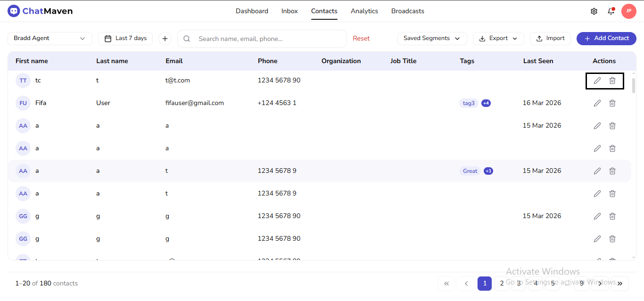Viewport: 644px width, 301px height.
Task: Edit the contact named tc using pencil icon
Action: pos(597,80)
